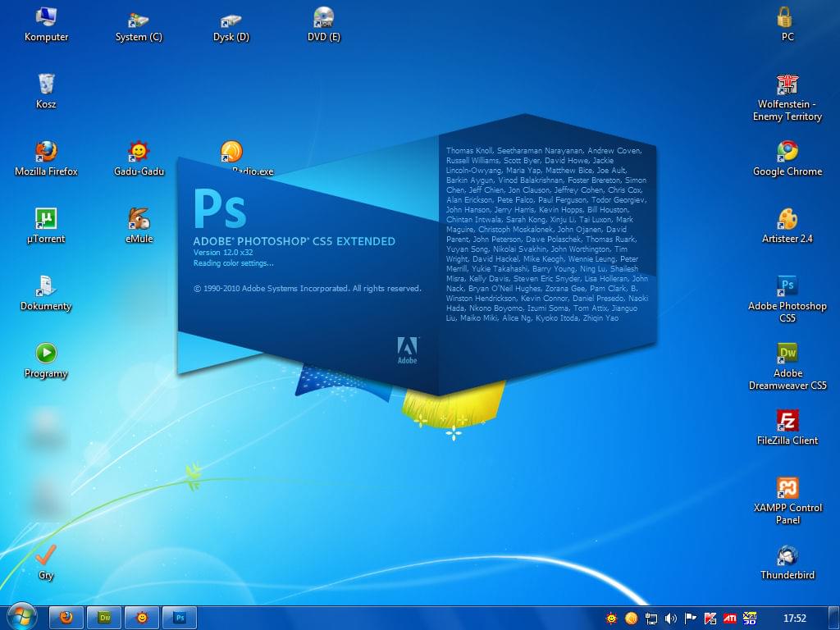The image size is (840, 630).
Task: Select Wolfenstein - Enemy Territory shortcut
Action: [787, 98]
